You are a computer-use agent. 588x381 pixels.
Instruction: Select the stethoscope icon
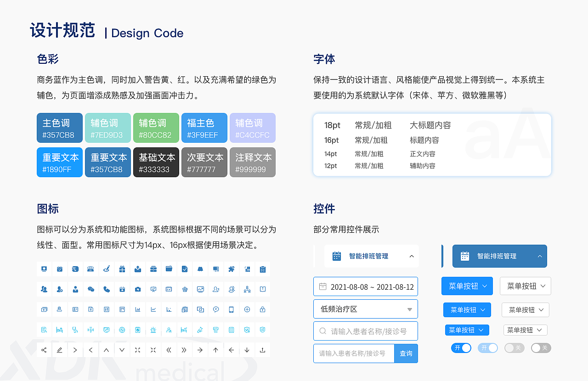point(75,330)
